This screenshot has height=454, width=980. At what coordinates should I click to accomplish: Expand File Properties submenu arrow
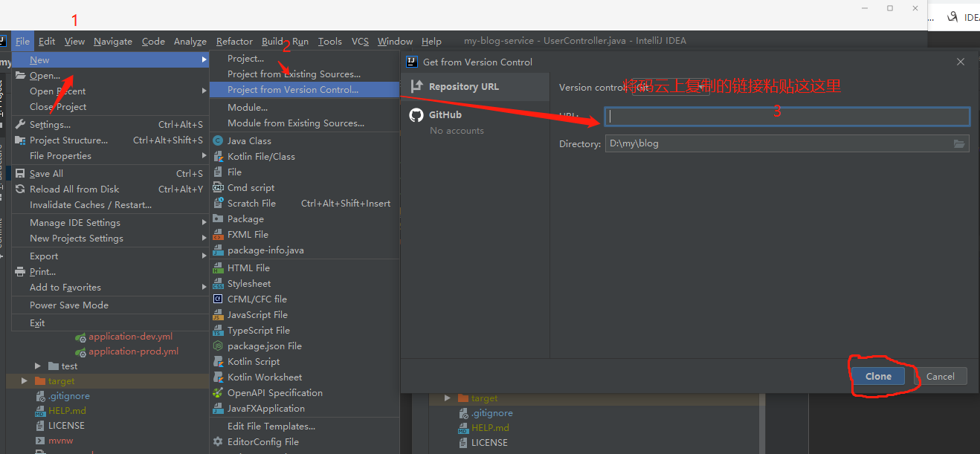click(x=204, y=156)
